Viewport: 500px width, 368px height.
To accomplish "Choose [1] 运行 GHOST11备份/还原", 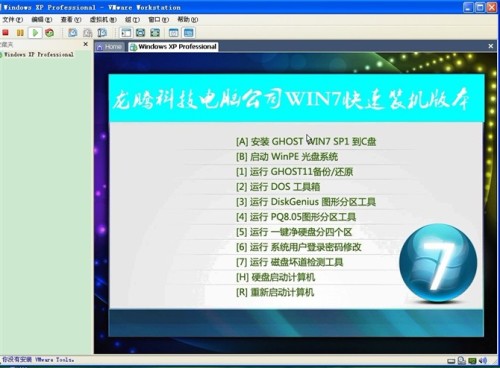I will click(294, 172).
